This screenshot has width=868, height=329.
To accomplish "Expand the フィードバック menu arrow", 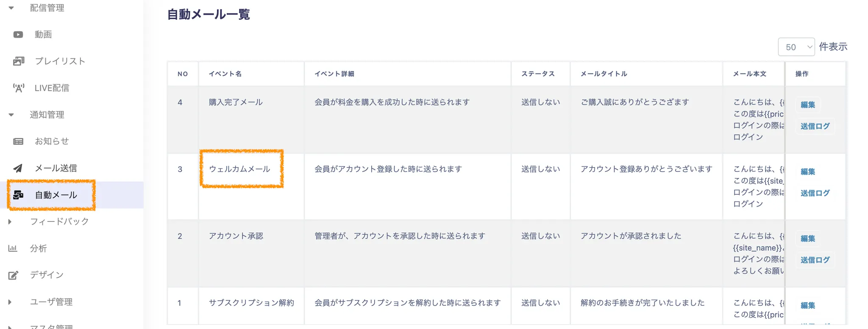I will (x=10, y=221).
